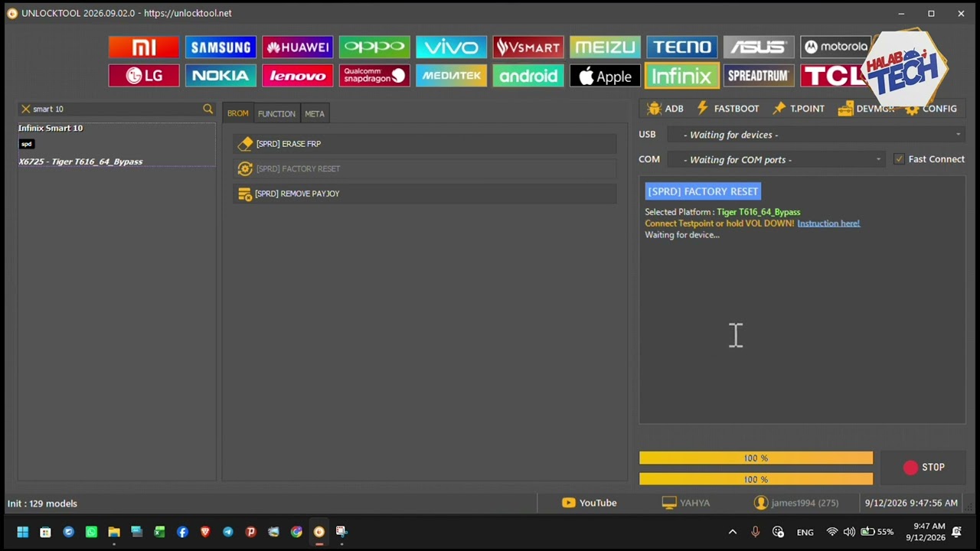The width and height of the screenshot is (980, 551).
Task: Select the Infinix Smart 10 model entry
Action: pyautogui.click(x=51, y=128)
